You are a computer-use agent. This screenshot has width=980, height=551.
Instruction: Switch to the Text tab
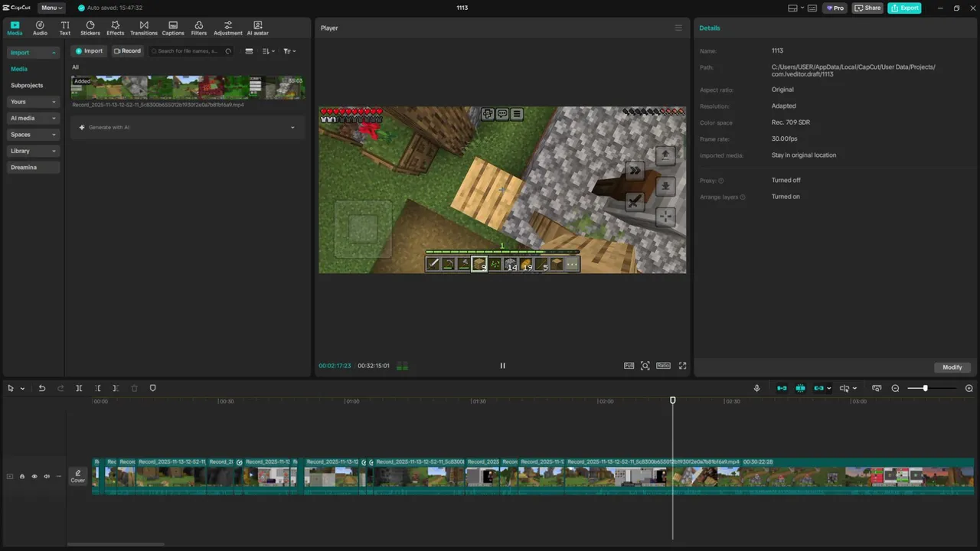65,28
